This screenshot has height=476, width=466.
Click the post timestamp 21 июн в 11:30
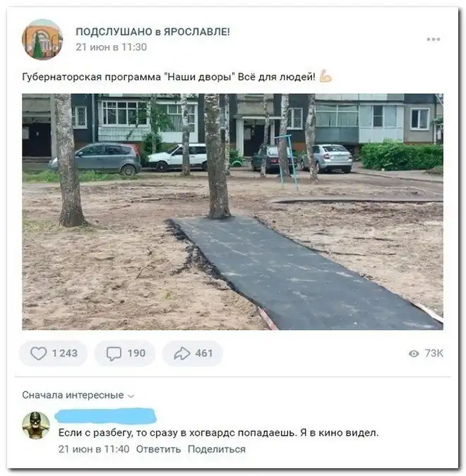[111, 47]
